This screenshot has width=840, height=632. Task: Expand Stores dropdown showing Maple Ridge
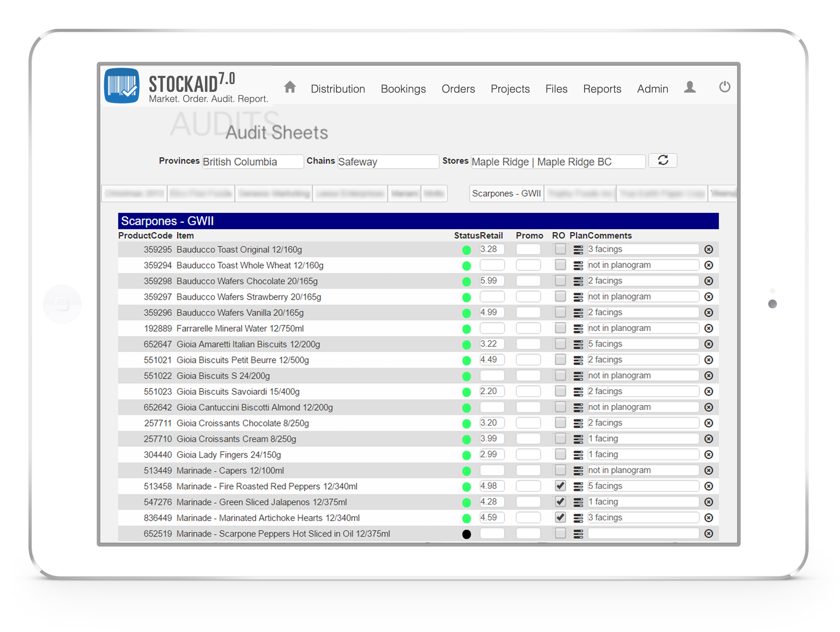pos(558,162)
